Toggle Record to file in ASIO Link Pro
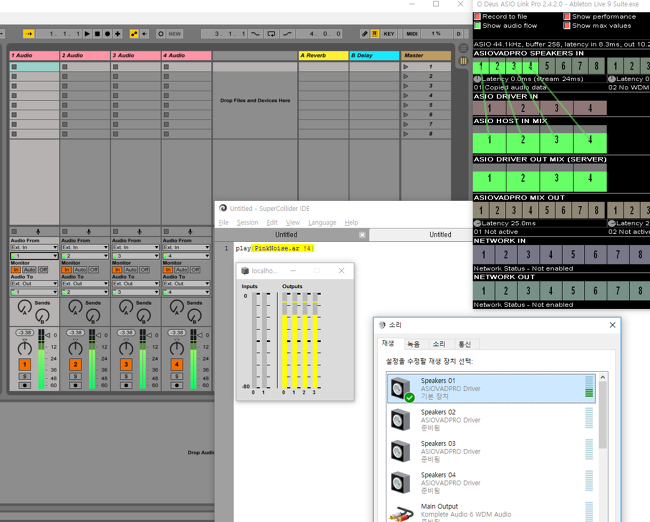The width and height of the screenshot is (650, 522). click(x=477, y=17)
